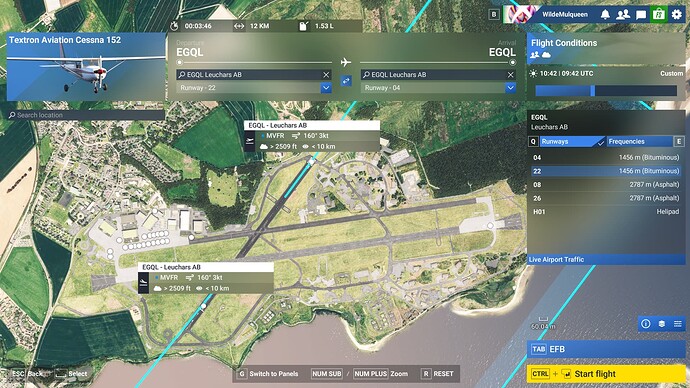
Task: Click the departure endpoint dot on route line
Action: 179,63
